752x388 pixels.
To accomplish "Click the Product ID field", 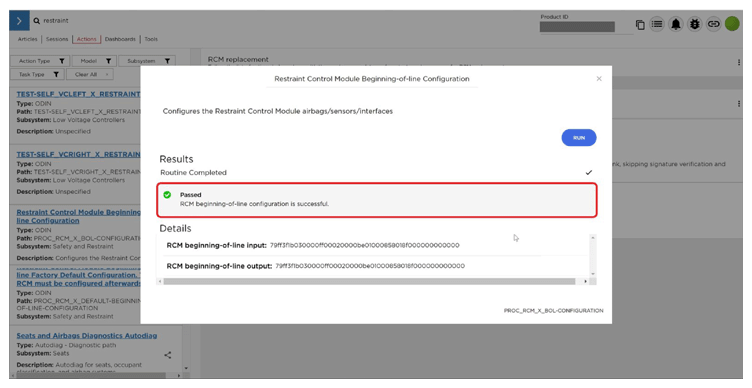I will pyautogui.click(x=577, y=27).
